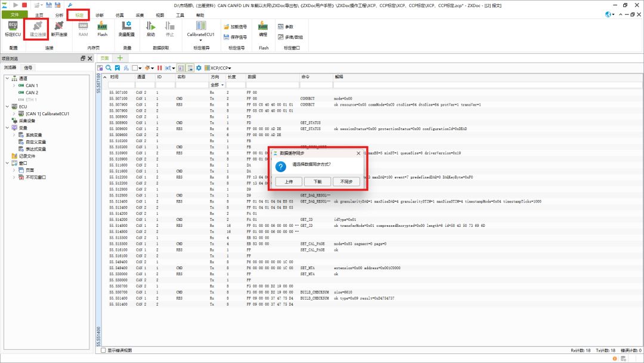Expand the CAN 1 channel node
Image resolution: width=644 pixels, height=363 pixels.
click(x=14, y=85)
